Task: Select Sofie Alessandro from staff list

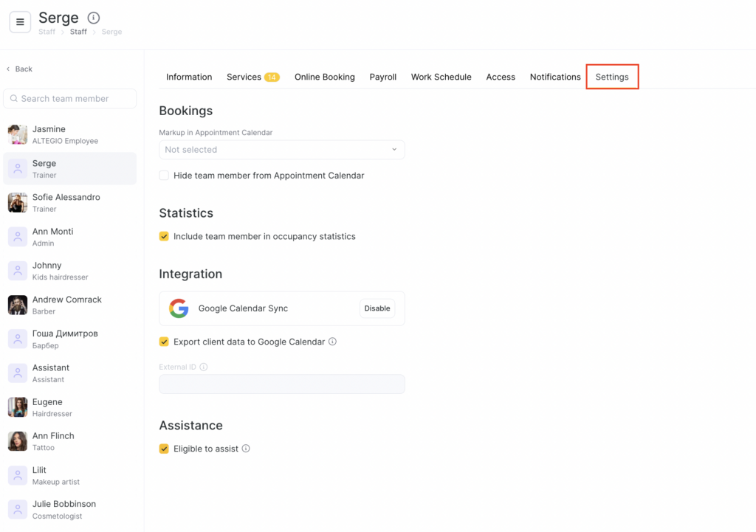Action: pyautogui.click(x=66, y=202)
